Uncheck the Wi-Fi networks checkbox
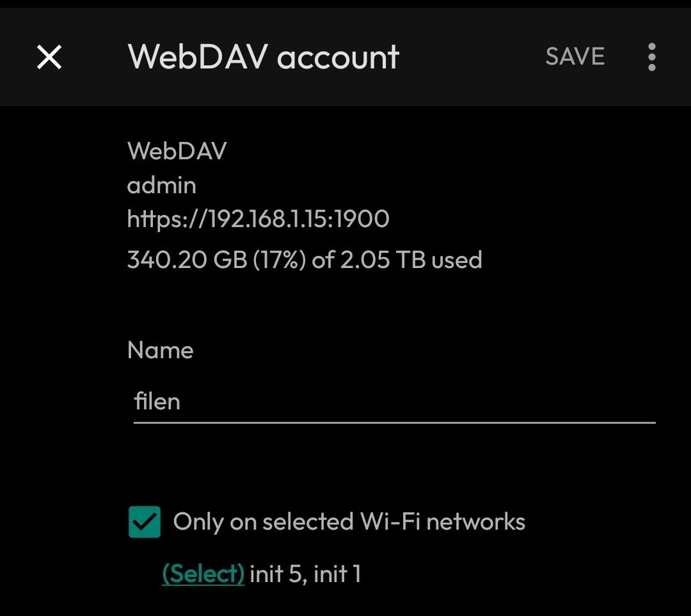Image resolution: width=691 pixels, height=616 pixels. pos(145,521)
